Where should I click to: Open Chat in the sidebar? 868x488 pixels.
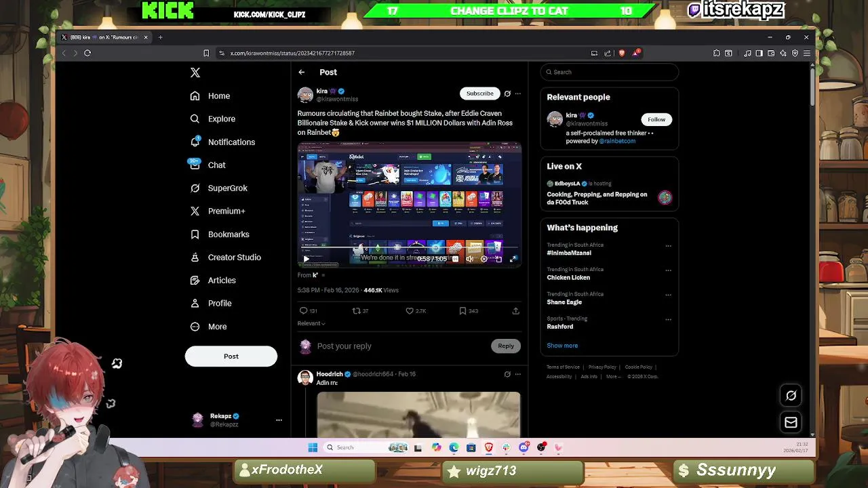pos(208,165)
